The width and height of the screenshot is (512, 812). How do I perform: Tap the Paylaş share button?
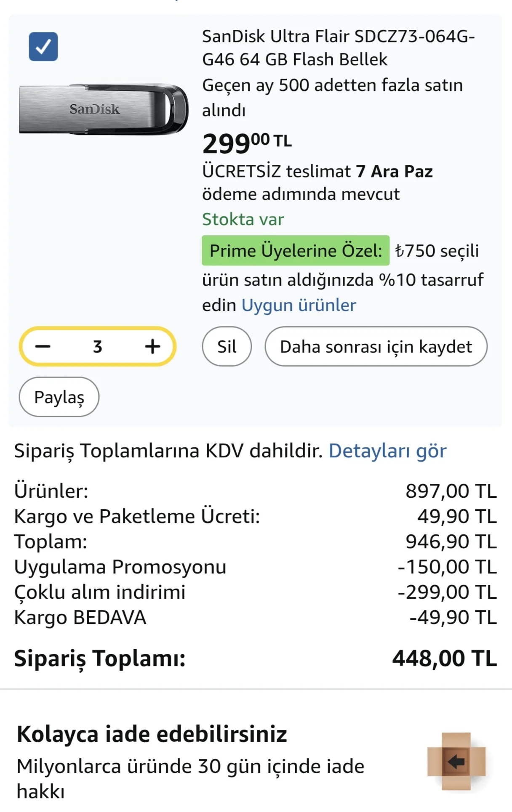[59, 397]
